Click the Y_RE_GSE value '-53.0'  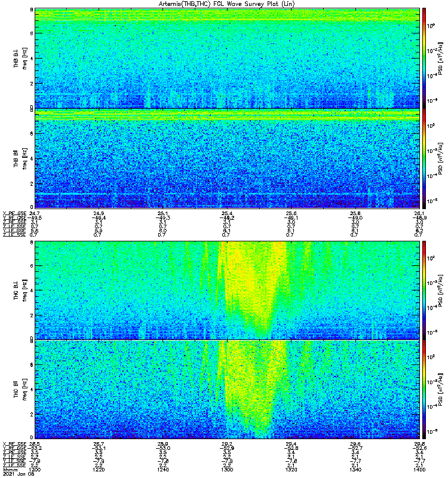(x=162, y=448)
